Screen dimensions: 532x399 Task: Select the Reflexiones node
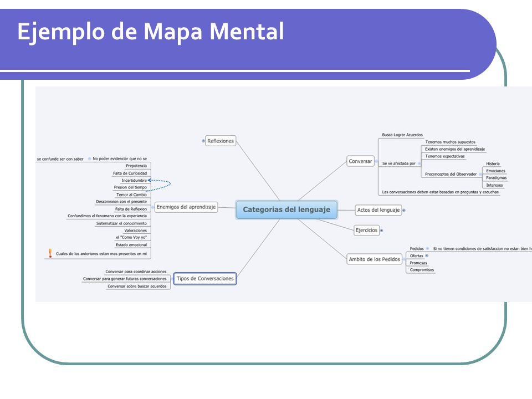pos(221,141)
